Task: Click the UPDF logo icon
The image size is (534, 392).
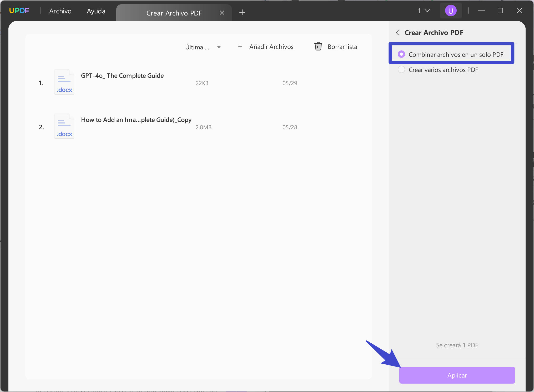Action: (x=19, y=11)
